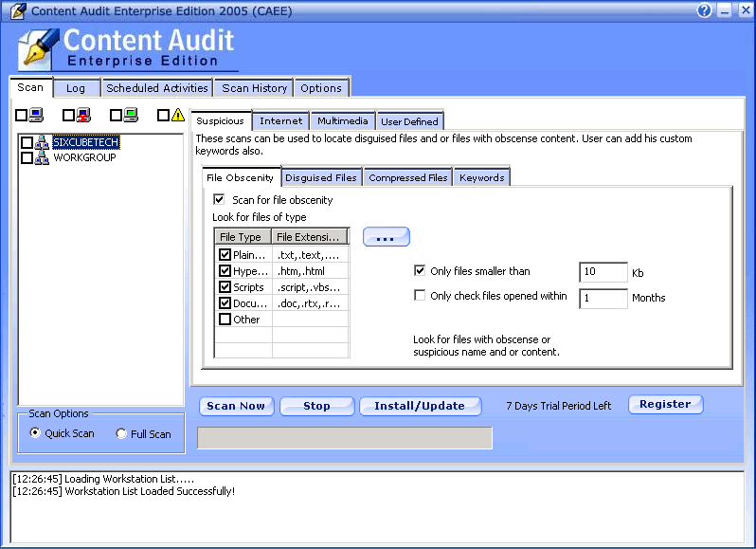Screen dimensions: 756x549
Task: Select the Suspicious scan tab
Action: (x=221, y=120)
